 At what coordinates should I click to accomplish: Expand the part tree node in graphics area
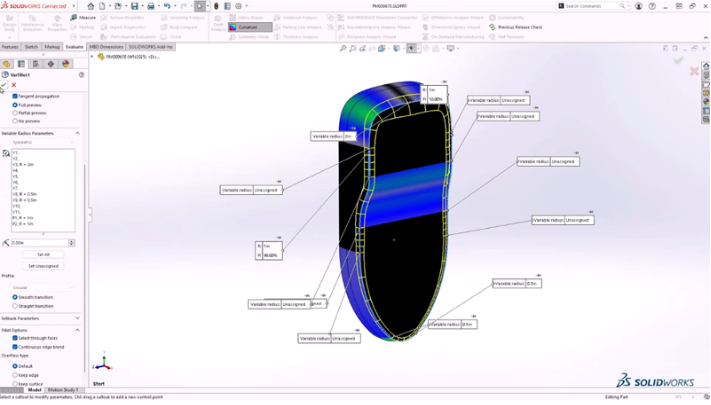(92, 57)
